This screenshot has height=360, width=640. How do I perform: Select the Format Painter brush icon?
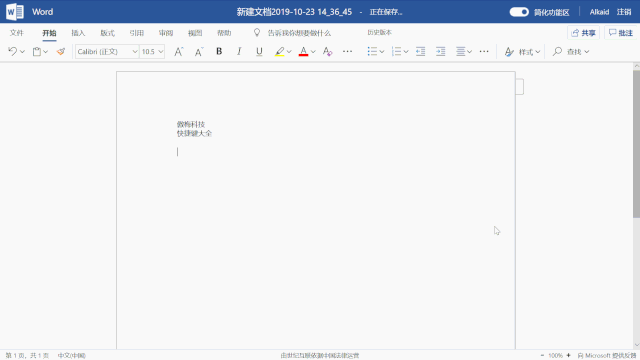[x=61, y=51]
